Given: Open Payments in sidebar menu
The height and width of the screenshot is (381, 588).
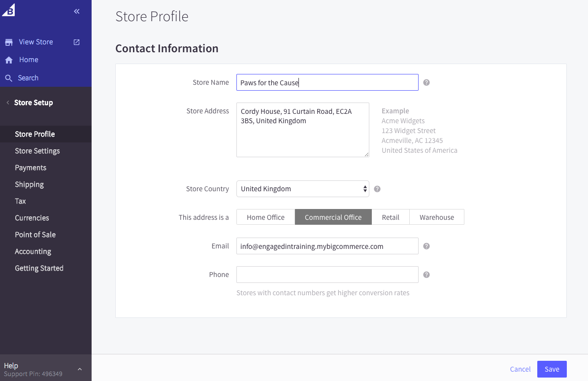Looking at the screenshot, I should 31,168.
